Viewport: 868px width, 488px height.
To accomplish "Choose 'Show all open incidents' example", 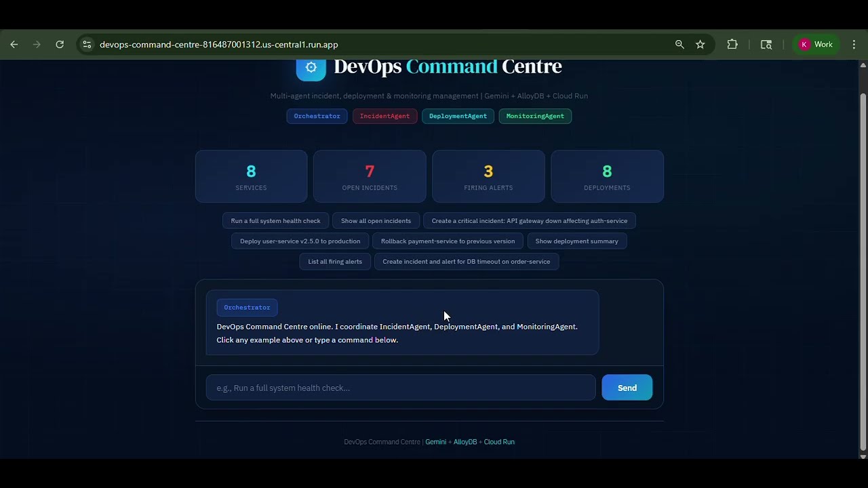I will pyautogui.click(x=376, y=221).
